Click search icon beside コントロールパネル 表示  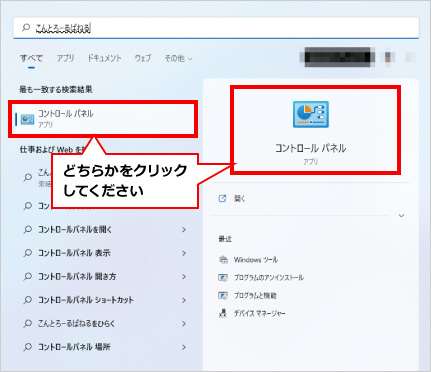click(28, 253)
